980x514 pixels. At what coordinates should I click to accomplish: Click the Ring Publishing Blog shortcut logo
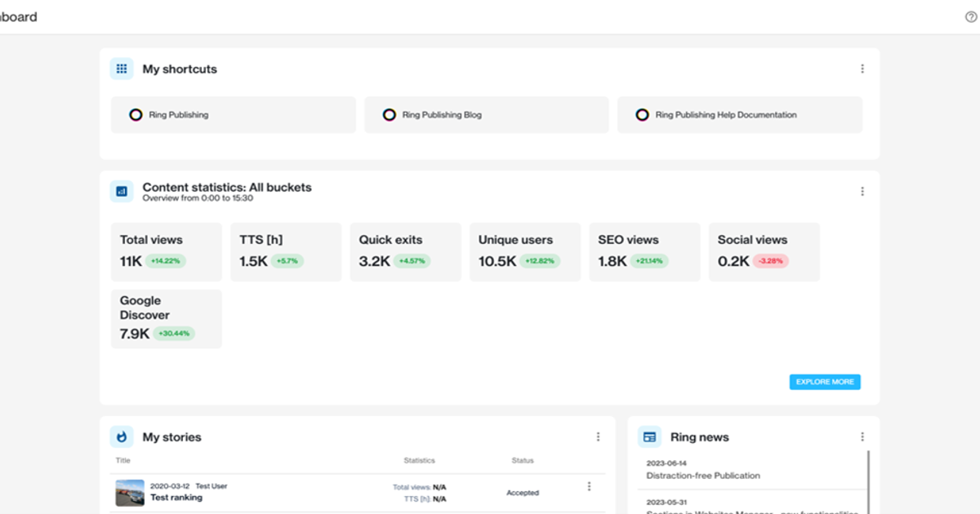coord(389,114)
